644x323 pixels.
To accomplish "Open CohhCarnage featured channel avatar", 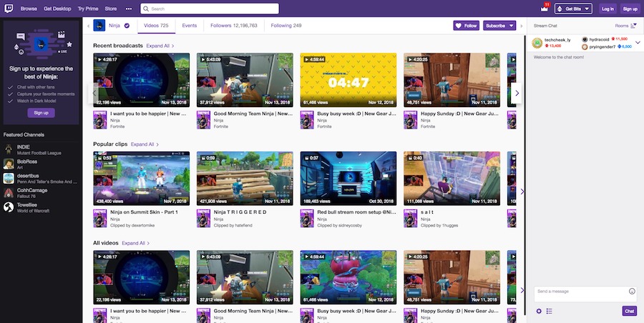I will pyautogui.click(x=9, y=193).
